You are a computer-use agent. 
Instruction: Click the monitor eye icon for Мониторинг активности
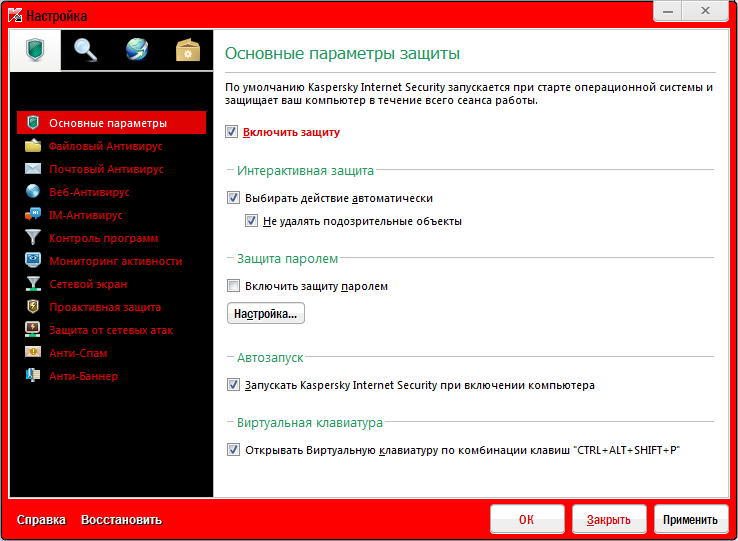click(33, 260)
